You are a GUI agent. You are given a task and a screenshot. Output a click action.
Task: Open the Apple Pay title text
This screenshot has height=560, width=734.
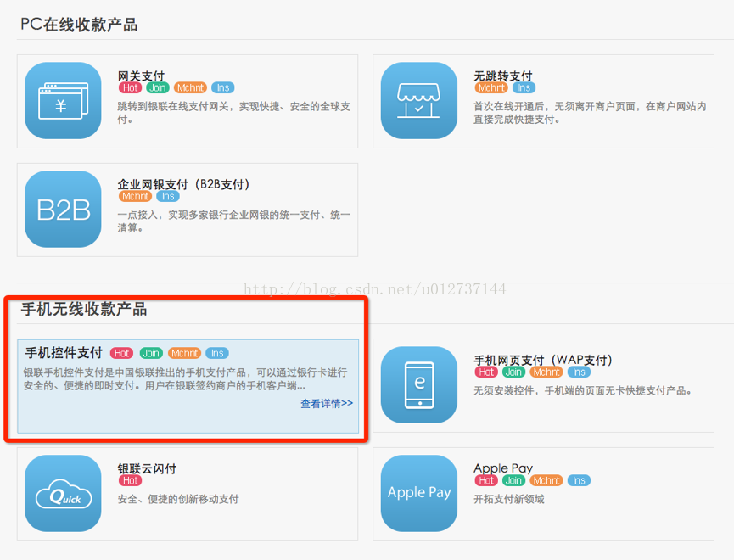click(503, 468)
